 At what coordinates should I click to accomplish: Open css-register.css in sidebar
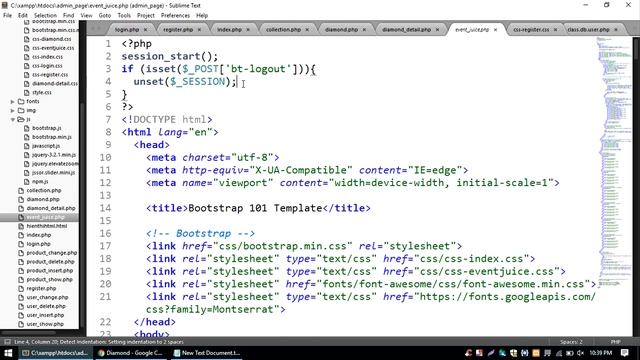(x=50, y=75)
